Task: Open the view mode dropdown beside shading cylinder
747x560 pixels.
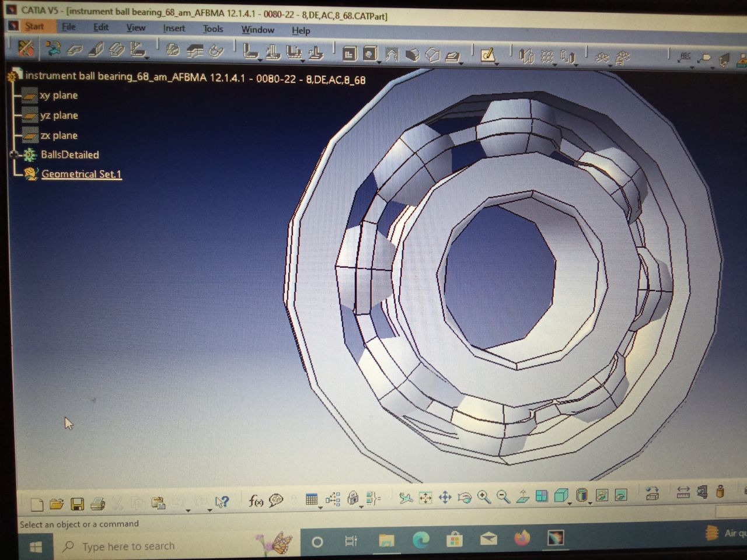Action: 590,503
